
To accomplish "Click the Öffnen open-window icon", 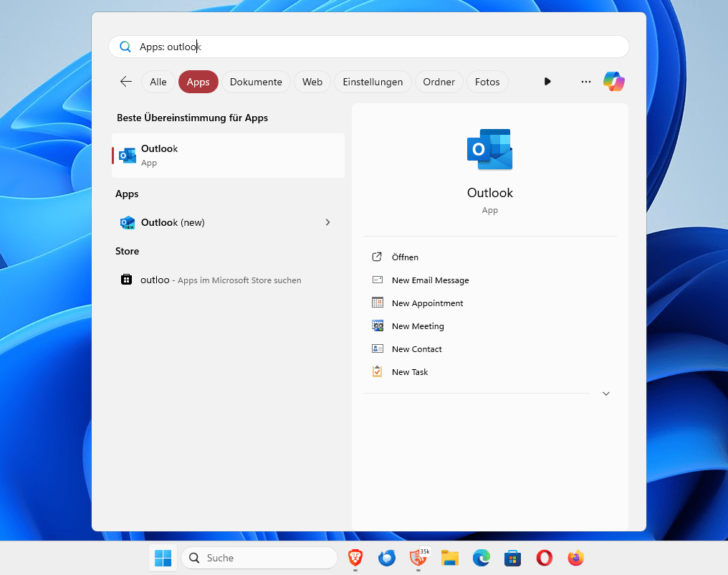I will (377, 257).
